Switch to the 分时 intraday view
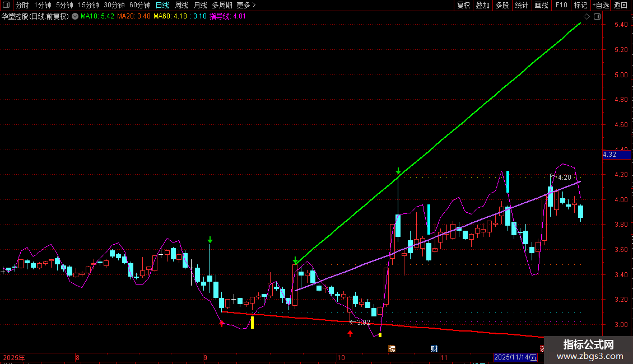 [x=22, y=5]
